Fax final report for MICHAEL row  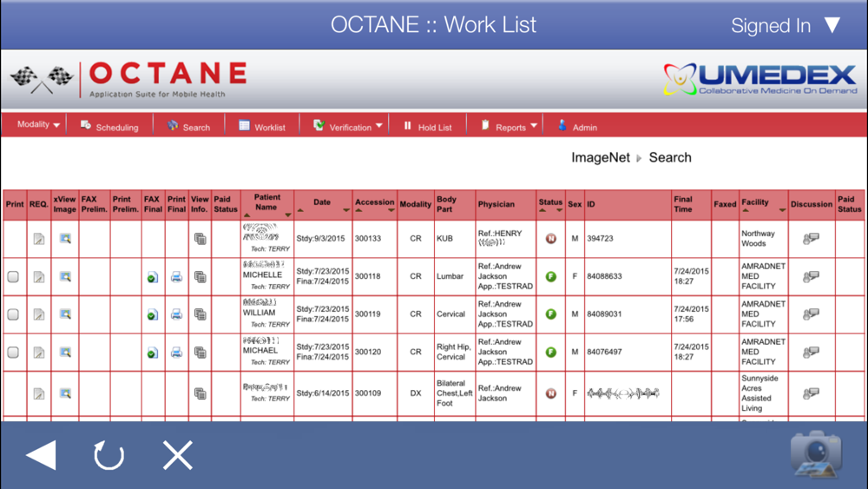coord(152,353)
